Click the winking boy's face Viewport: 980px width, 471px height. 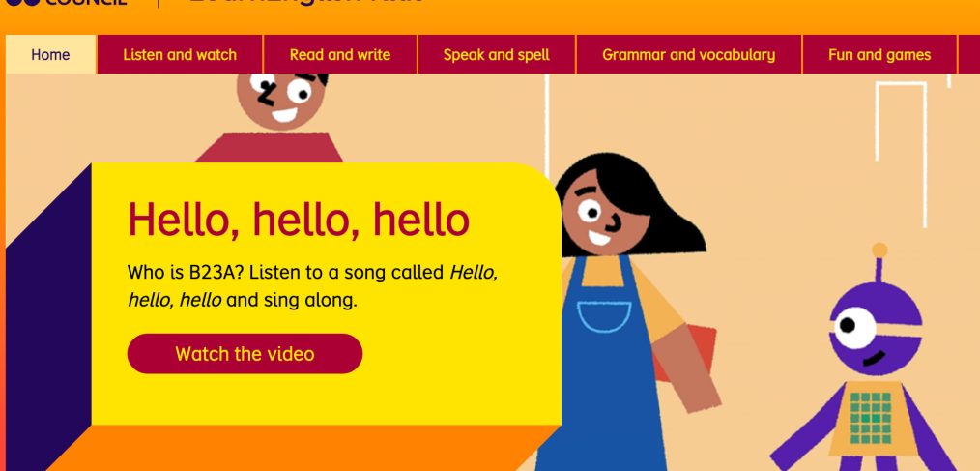[282, 99]
